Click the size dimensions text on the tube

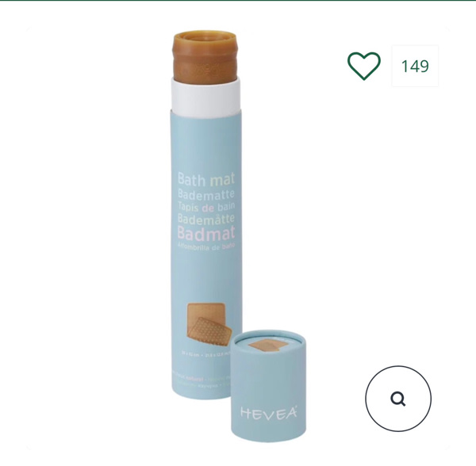click(205, 353)
